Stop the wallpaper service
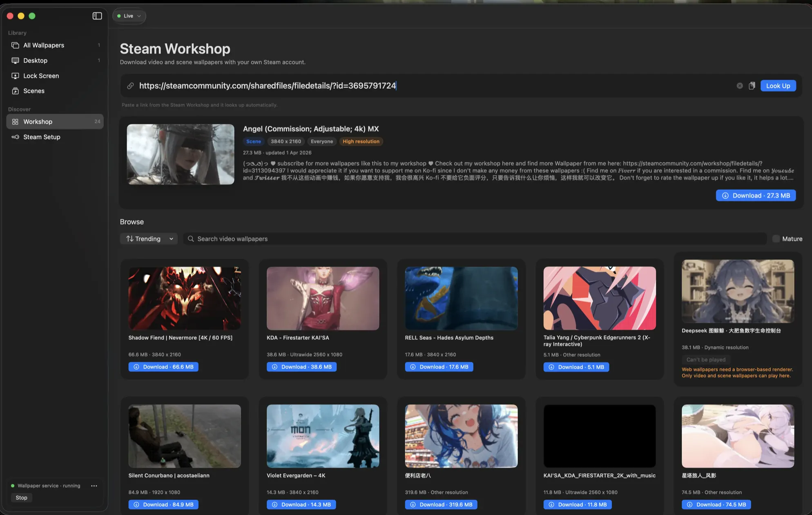 click(x=22, y=497)
